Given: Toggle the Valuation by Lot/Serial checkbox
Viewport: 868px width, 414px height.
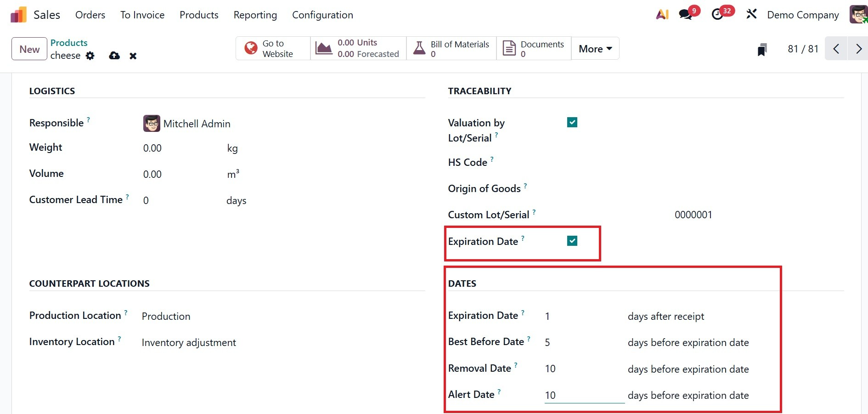Looking at the screenshot, I should point(572,122).
